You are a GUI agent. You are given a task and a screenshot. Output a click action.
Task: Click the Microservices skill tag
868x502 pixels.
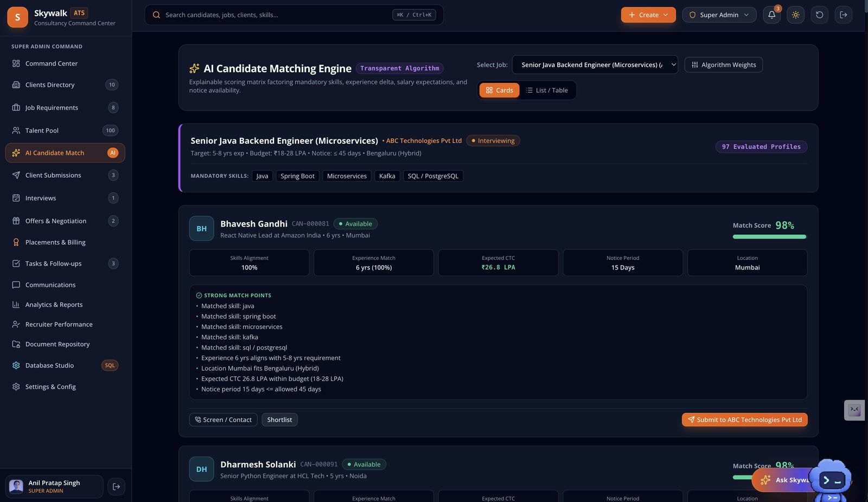point(347,176)
